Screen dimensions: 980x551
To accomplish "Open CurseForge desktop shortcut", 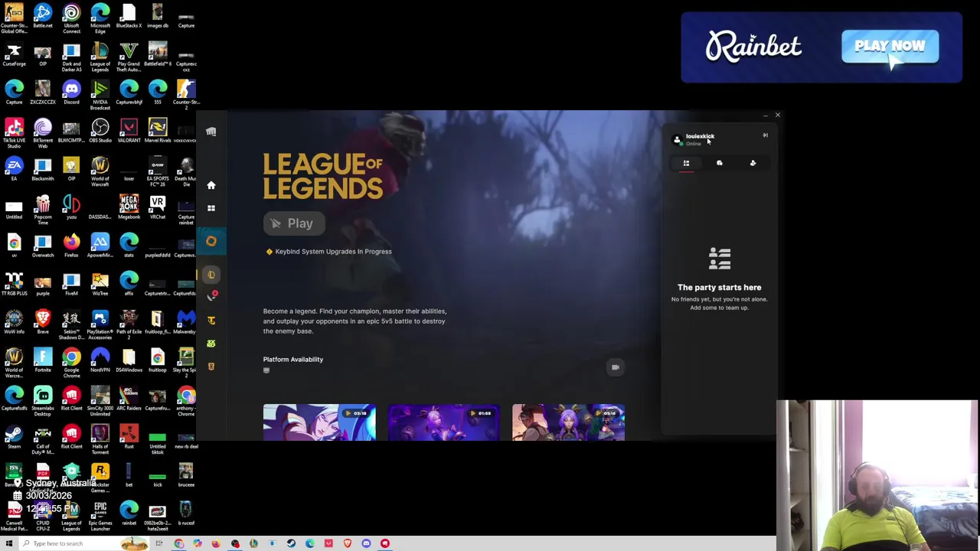I will click(x=14, y=54).
